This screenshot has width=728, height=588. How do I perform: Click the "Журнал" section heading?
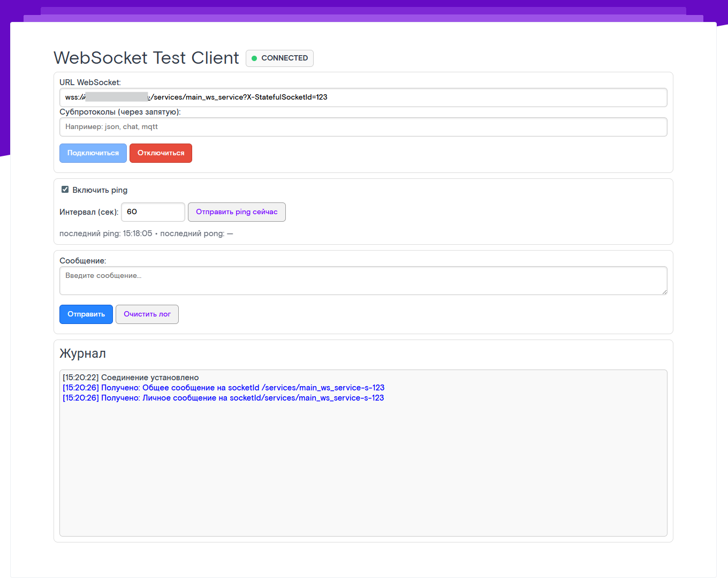tap(82, 353)
